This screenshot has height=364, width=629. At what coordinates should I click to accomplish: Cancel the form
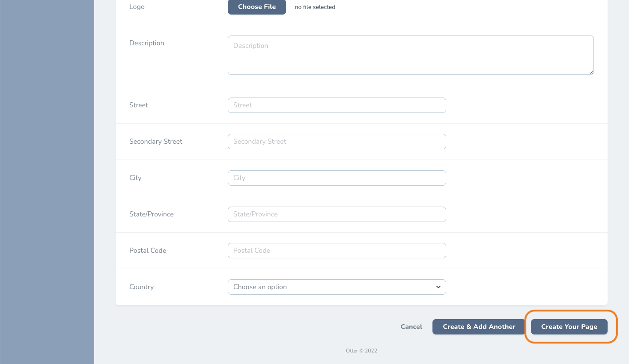pyautogui.click(x=411, y=327)
